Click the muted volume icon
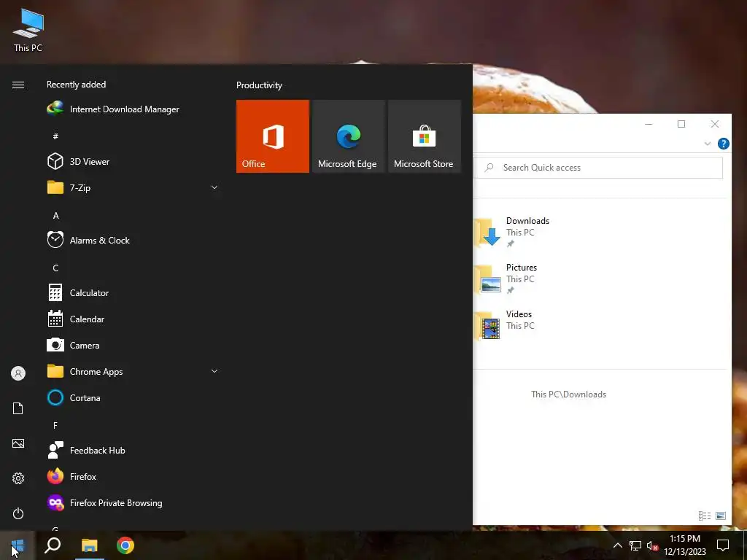 pos(652,545)
